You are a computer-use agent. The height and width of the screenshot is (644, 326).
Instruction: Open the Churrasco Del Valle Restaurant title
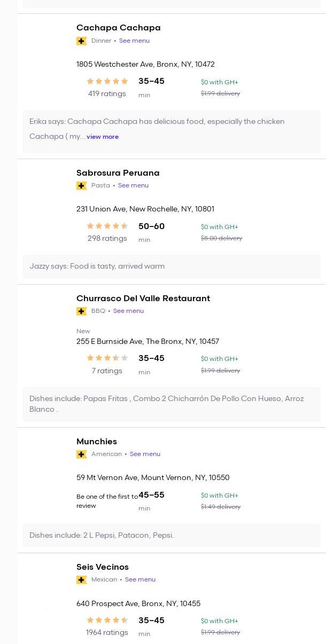point(143,299)
